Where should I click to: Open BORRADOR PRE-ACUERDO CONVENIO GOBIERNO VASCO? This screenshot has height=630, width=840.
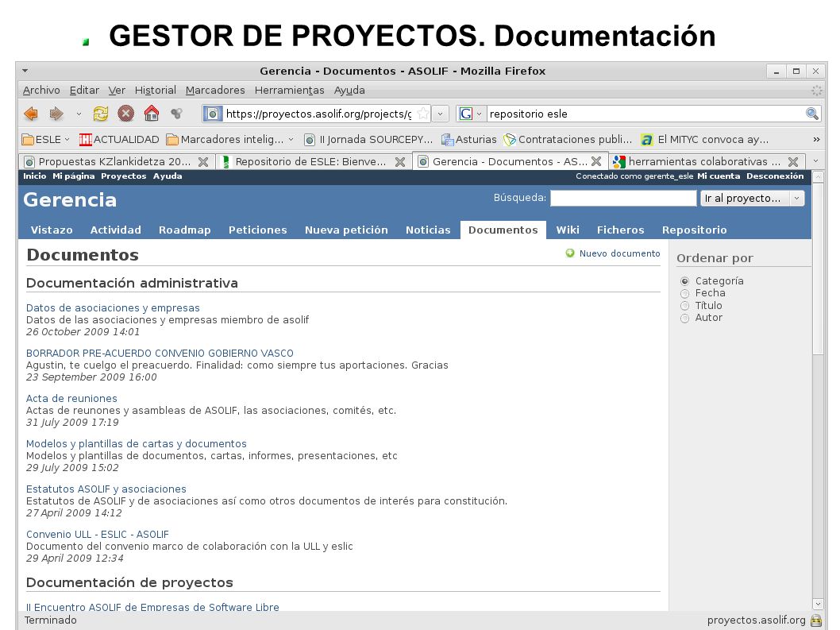click(160, 354)
